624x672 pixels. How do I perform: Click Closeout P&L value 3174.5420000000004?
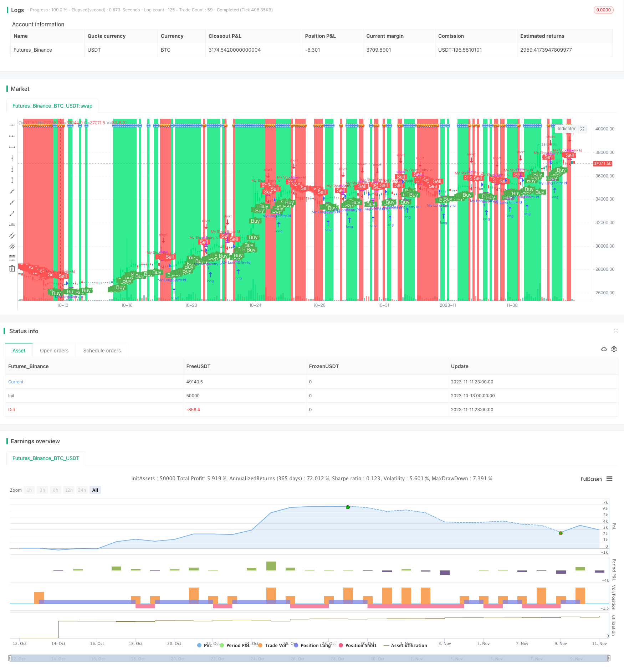tap(235, 50)
